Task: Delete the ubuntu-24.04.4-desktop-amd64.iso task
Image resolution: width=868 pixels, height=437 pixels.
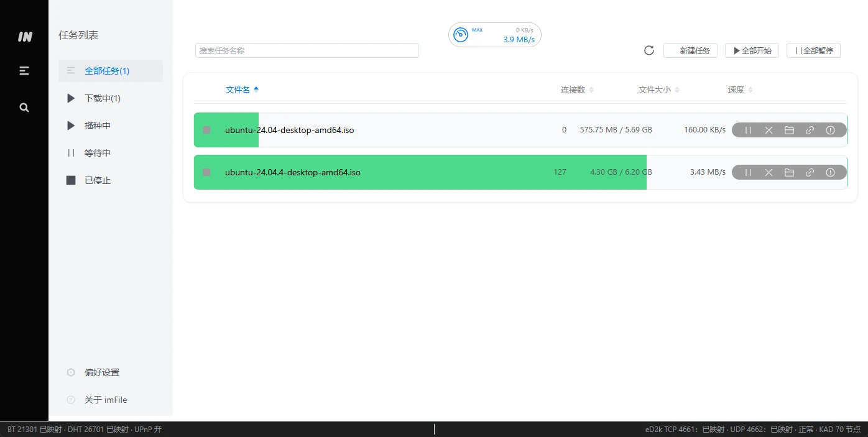Action: tap(769, 172)
